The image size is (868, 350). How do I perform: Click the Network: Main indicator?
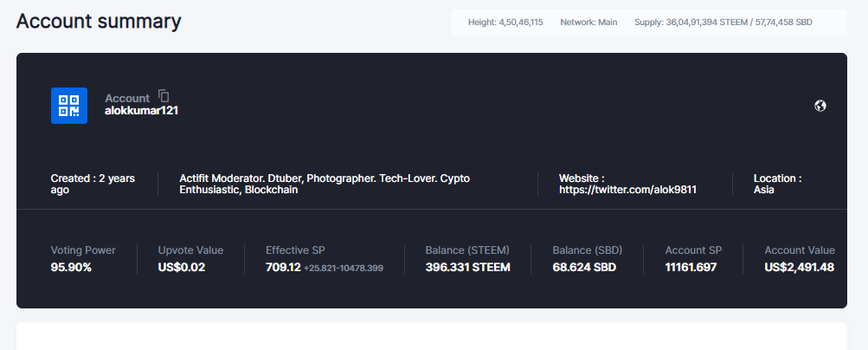[588, 22]
